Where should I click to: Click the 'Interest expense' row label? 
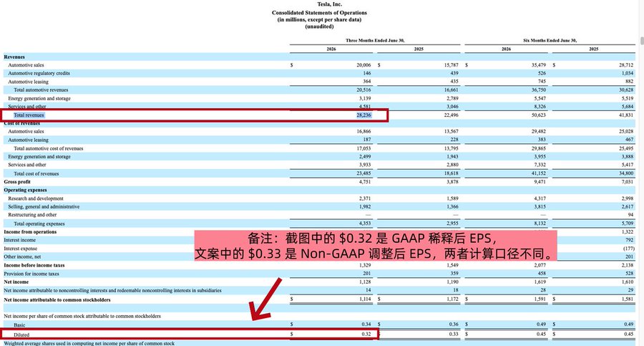(x=21, y=249)
